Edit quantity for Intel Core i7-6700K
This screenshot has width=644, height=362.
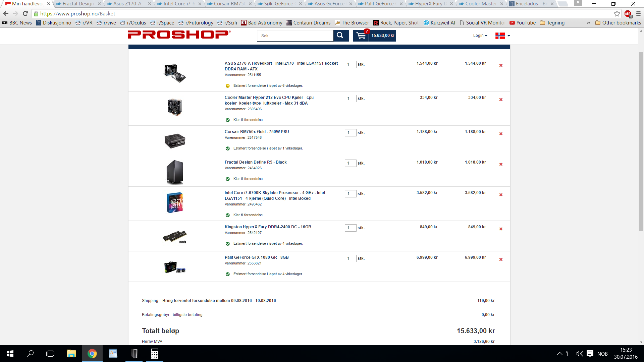[350, 194]
